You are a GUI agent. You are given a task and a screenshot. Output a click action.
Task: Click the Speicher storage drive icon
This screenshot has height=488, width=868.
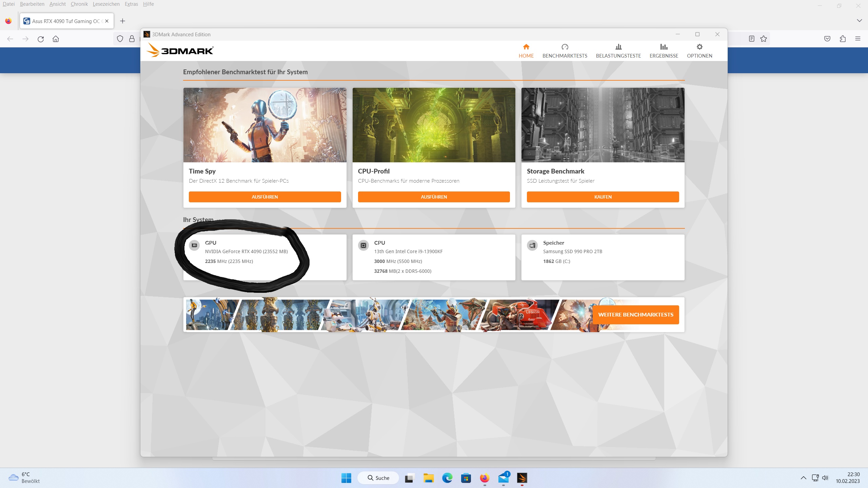point(532,245)
